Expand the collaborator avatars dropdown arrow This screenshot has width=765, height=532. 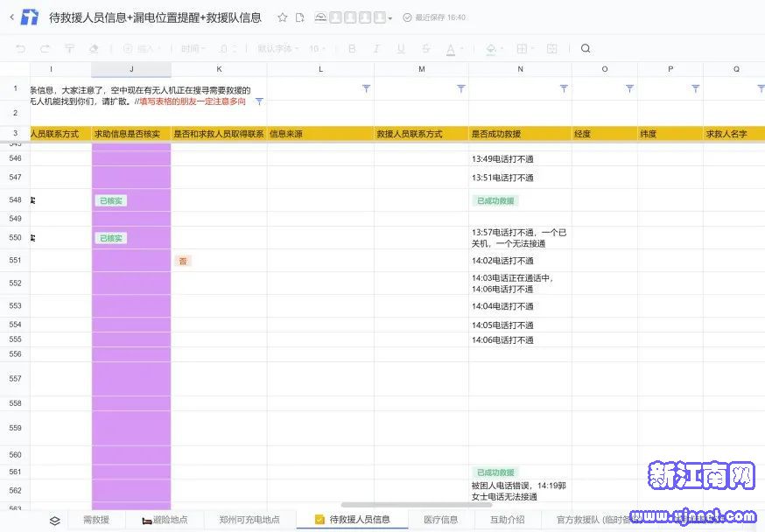390,18
